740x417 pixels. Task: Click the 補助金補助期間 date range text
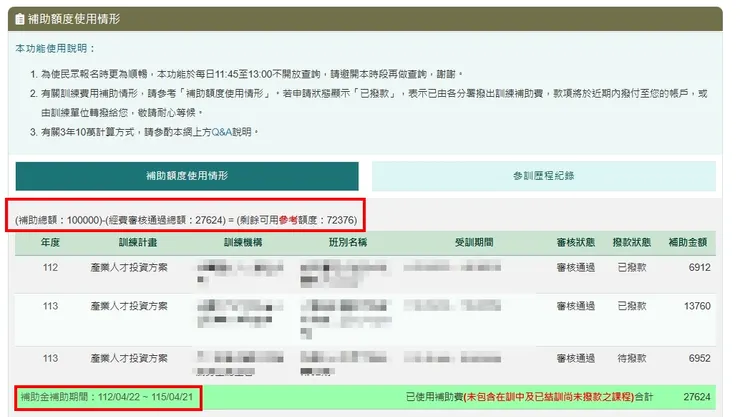coord(107,397)
